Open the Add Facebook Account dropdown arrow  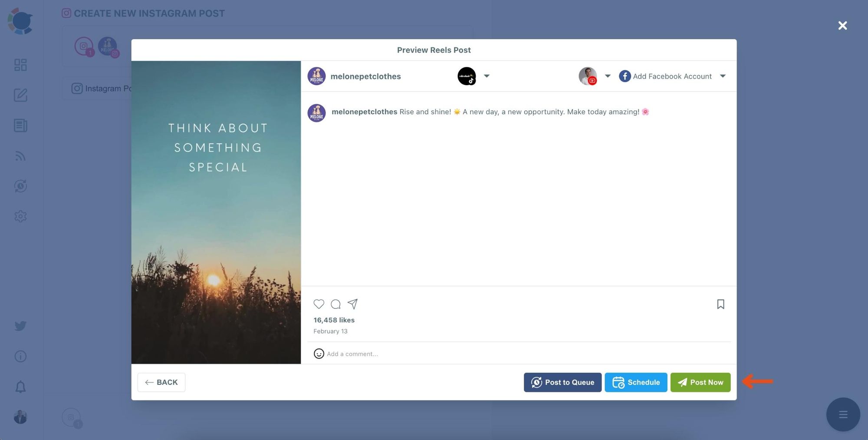[723, 76]
